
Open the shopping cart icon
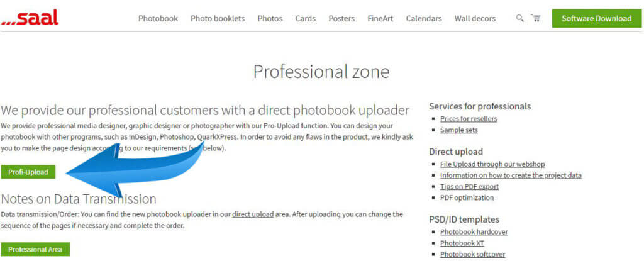point(536,18)
